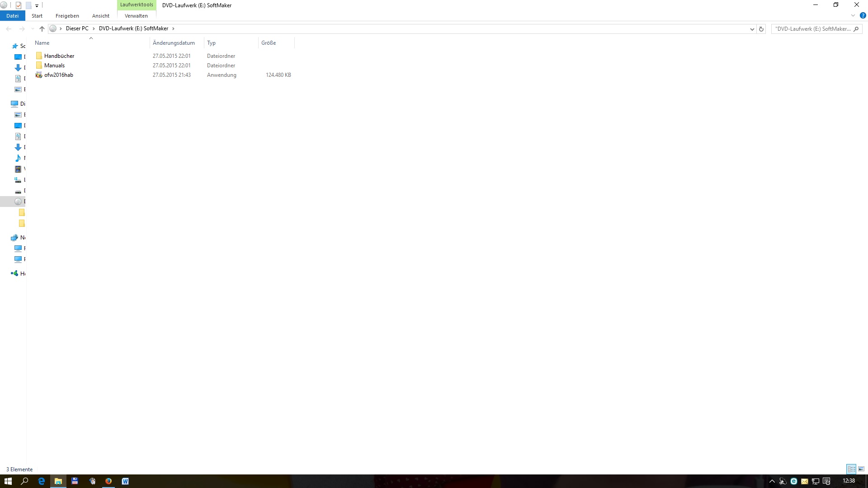Screen dimensions: 868x488
Task: Open the Datei menu
Action: pos(12,16)
